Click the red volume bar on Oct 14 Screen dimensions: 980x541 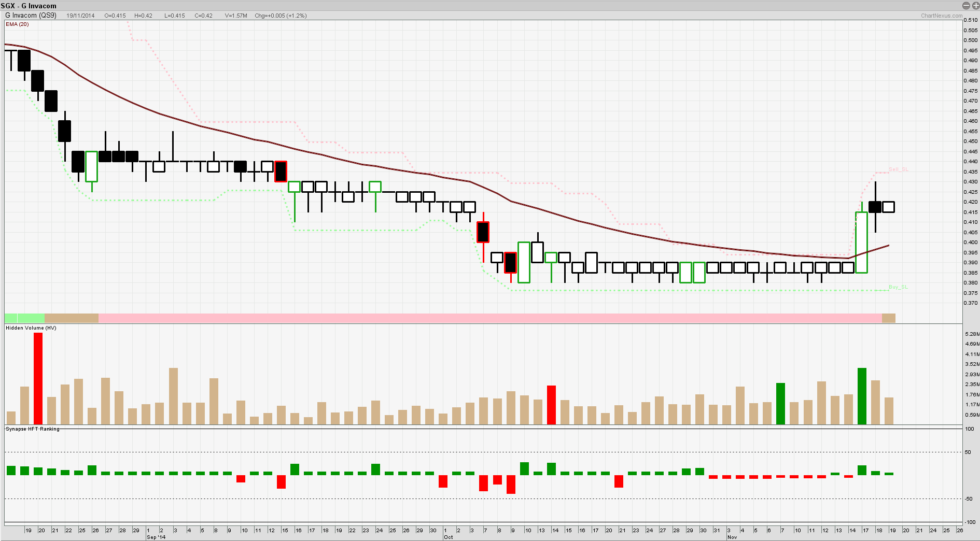tap(551, 405)
